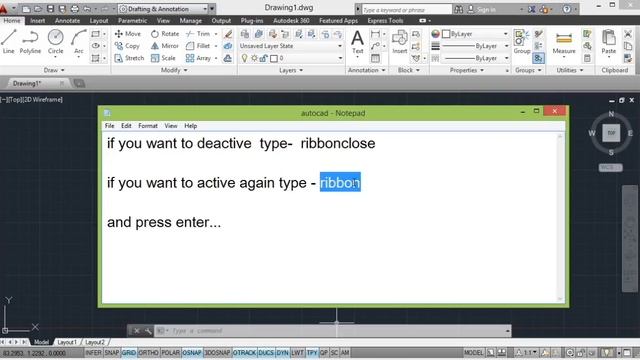This screenshot has width=640, height=360.
Task: Click the Layer Properties icon
Action: [245, 34]
